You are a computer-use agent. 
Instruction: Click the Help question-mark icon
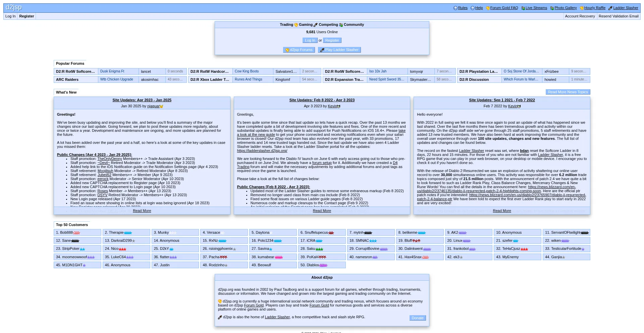point(472,8)
